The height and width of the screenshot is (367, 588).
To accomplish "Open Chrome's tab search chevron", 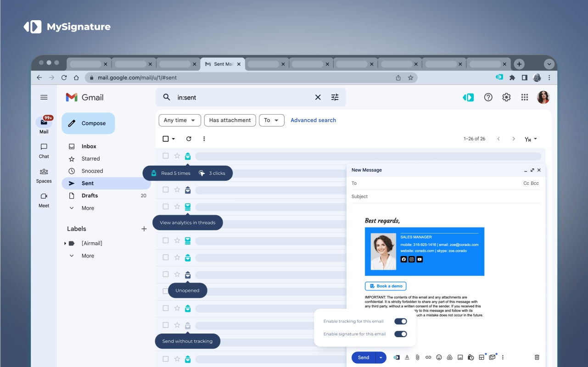I will pyautogui.click(x=549, y=64).
